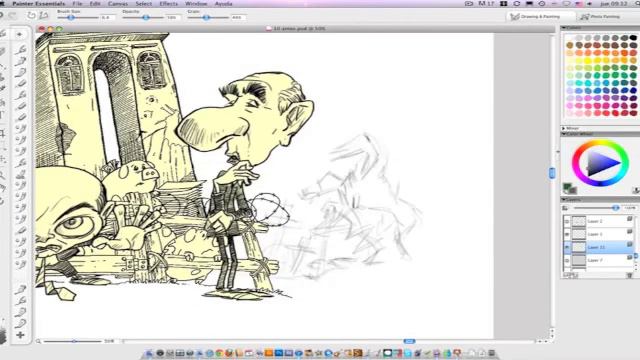The width and height of the screenshot is (640, 360).
Task: Click the Grain slider handle
Action: click(207, 18)
